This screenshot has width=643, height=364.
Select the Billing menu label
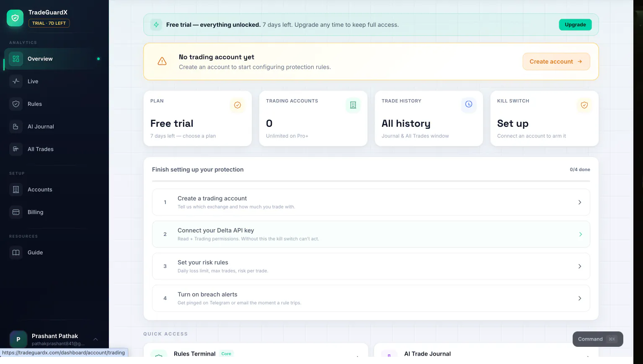pyautogui.click(x=36, y=212)
